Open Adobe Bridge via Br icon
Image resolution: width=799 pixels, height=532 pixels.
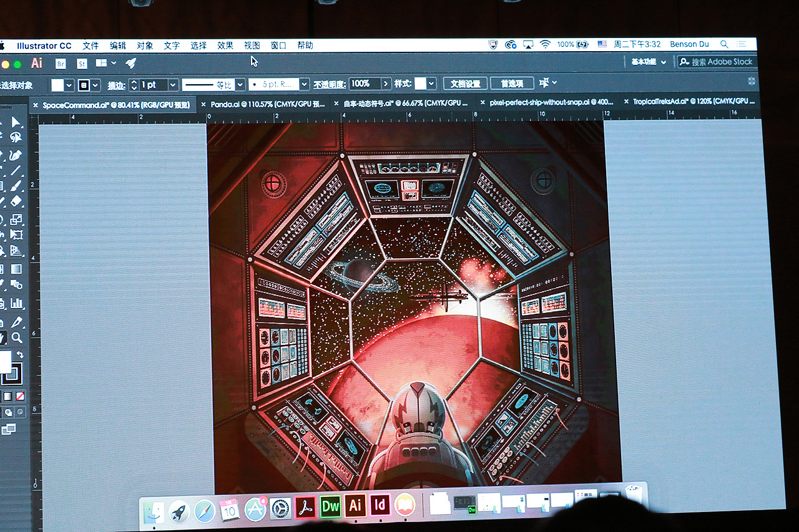coord(61,63)
